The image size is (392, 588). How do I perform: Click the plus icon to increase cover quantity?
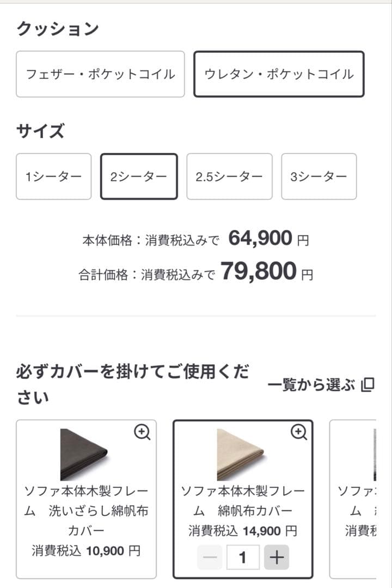[x=277, y=557]
